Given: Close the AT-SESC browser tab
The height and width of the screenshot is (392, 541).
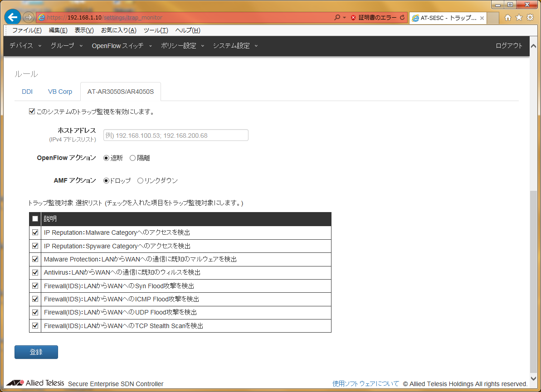Looking at the screenshot, I should coord(482,18).
